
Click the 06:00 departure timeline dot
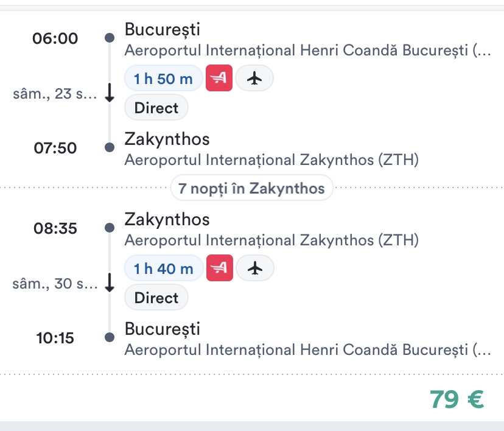pyautogui.click(x=110, y=38)
